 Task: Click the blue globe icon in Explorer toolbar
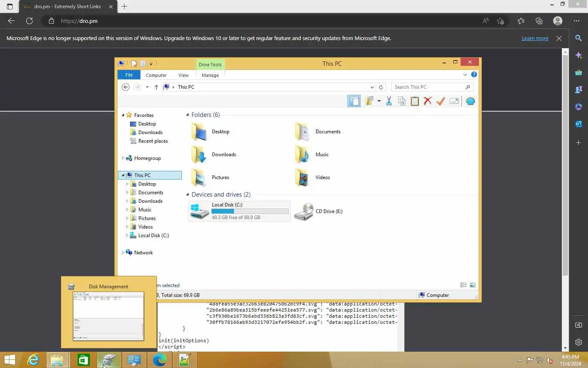coord(470,101)
